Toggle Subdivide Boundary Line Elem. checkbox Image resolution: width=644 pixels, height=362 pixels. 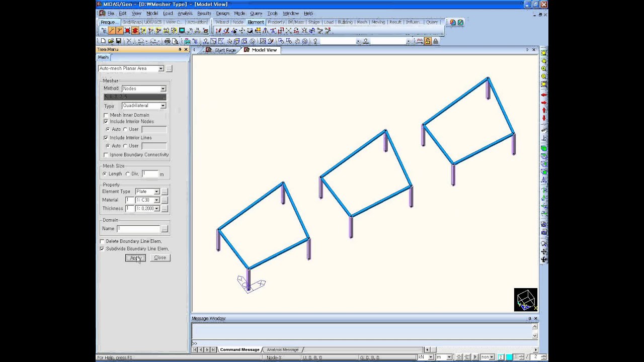pyautogui.click(x=102, y=249)
